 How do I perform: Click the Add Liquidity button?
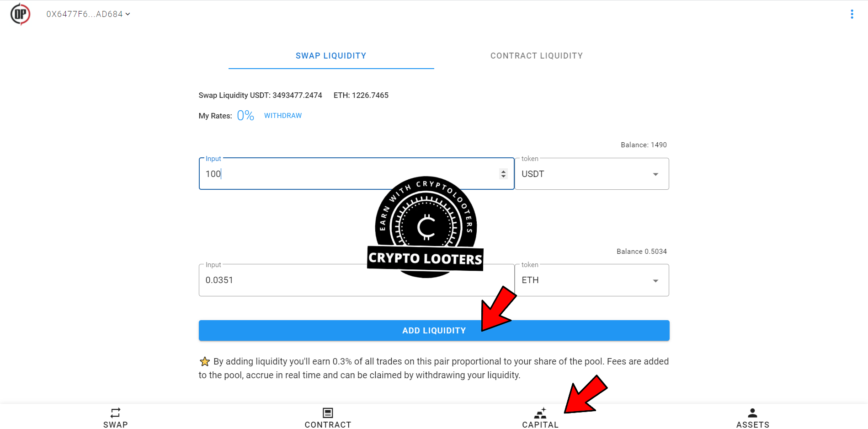[x=434, y=330]
